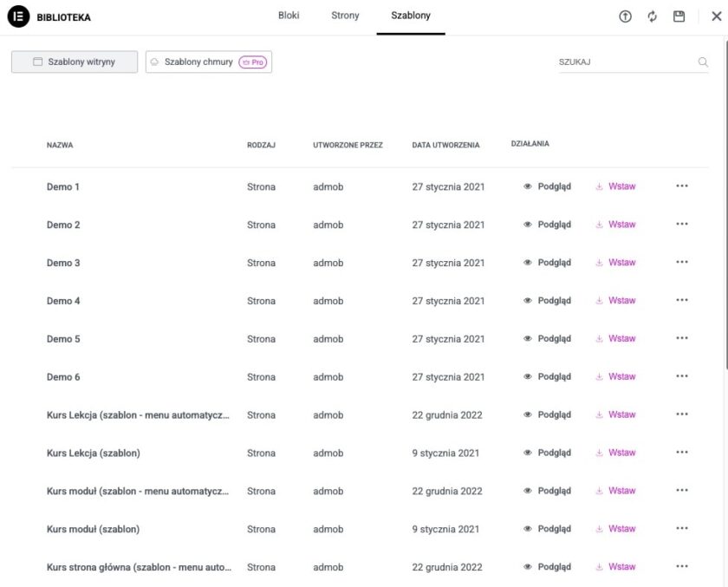The width and height of the screenshot is (728, 587).
Task: Open the Strony tab
Action: (345, 15)
